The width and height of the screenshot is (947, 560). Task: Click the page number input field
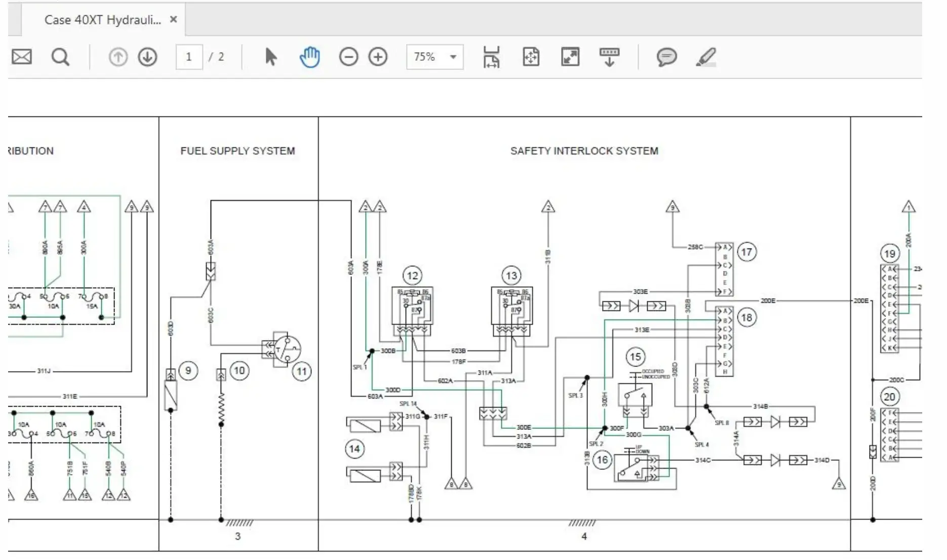pyautogui.click(x=189, y=57)
